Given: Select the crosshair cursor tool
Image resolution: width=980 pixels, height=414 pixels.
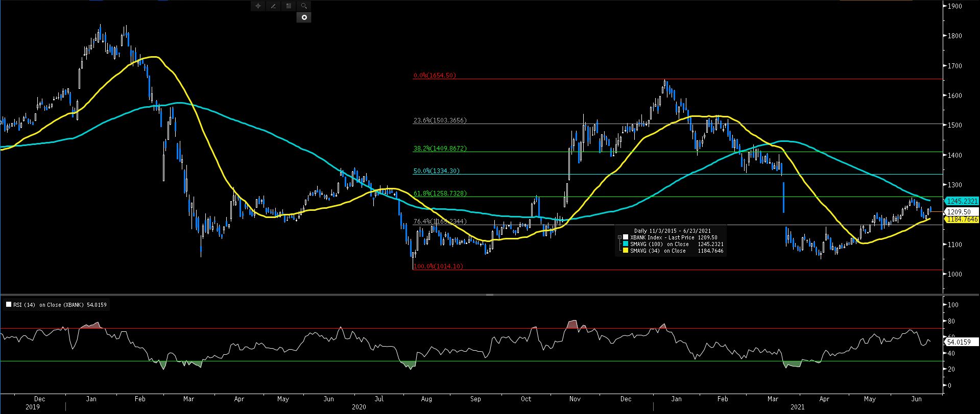Looking at the screenshot, I should click(258, 6).
